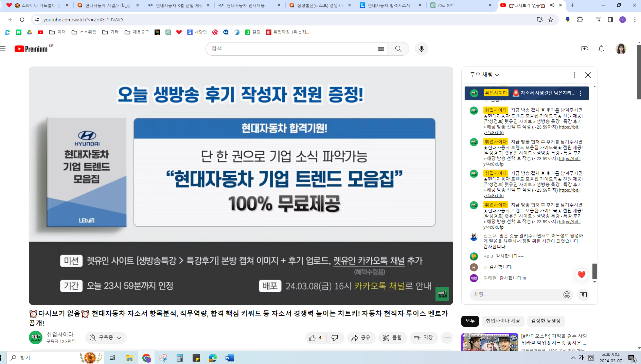Install app icon in address bar
This screenshot has width=641, height=364.
click(539, 20)
